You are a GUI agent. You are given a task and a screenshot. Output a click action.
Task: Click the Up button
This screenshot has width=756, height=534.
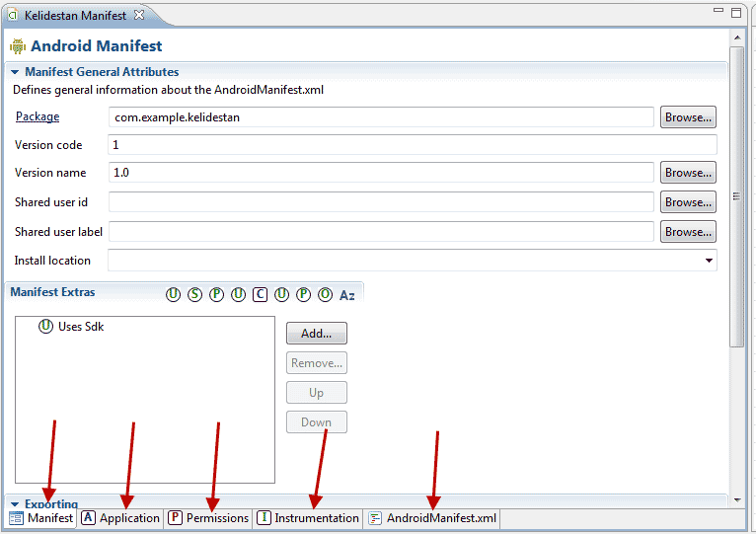(x=316, y=393)
